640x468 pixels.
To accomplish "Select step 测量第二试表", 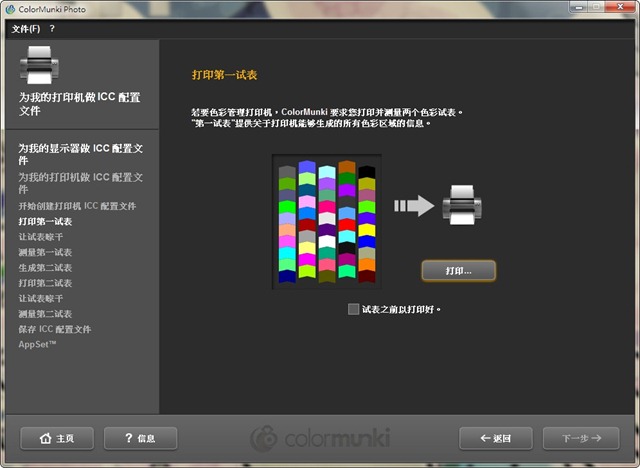I will (x=45, y=314).
